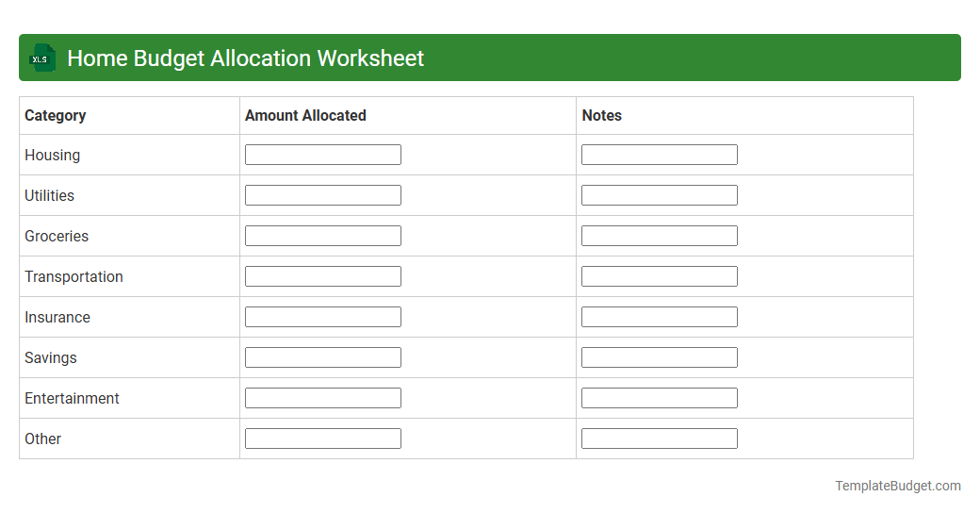Click the Other notes input
Screen dimensions: 980x513
pyautogui.click(x=660, y=439)
